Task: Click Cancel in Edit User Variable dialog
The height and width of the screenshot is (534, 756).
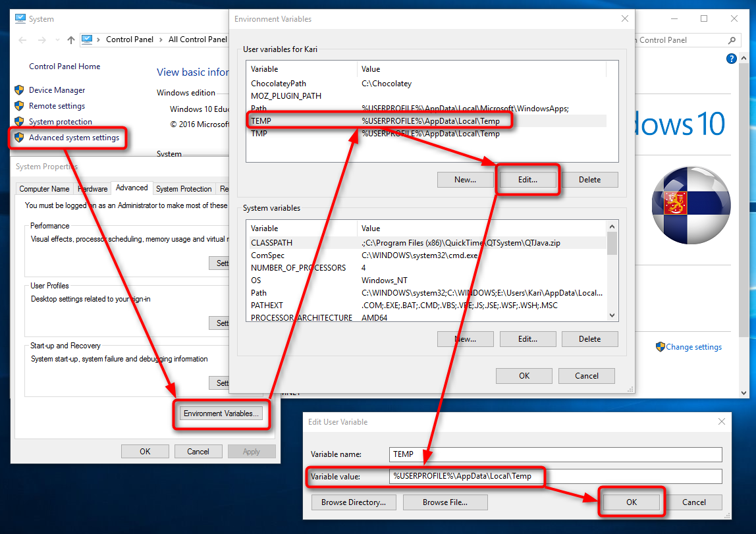Action: coord(694,502)
